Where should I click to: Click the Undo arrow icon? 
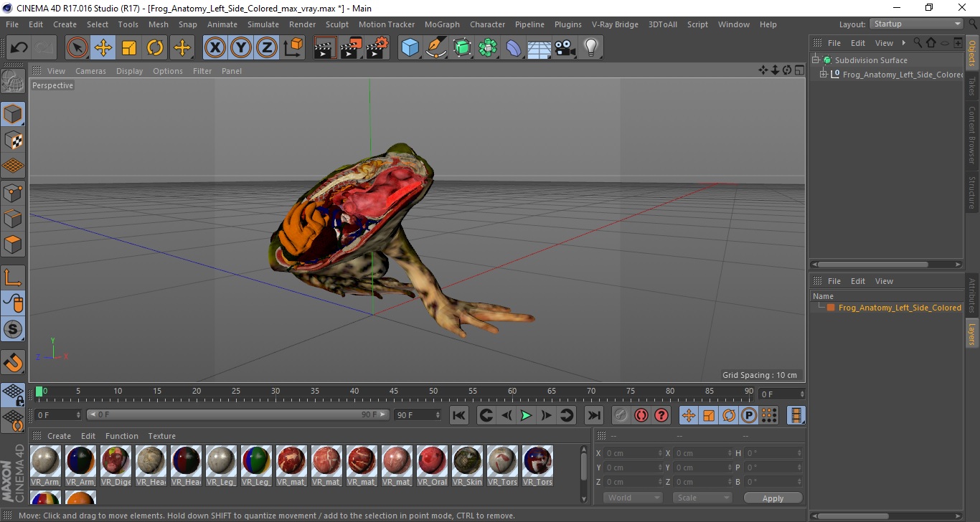[x=19, y=48]
